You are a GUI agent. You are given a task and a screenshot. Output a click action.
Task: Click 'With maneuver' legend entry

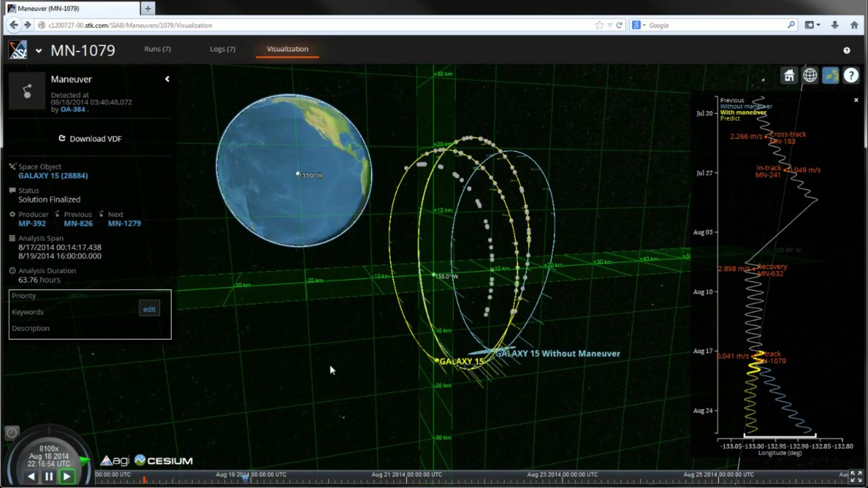coord(743,113)
